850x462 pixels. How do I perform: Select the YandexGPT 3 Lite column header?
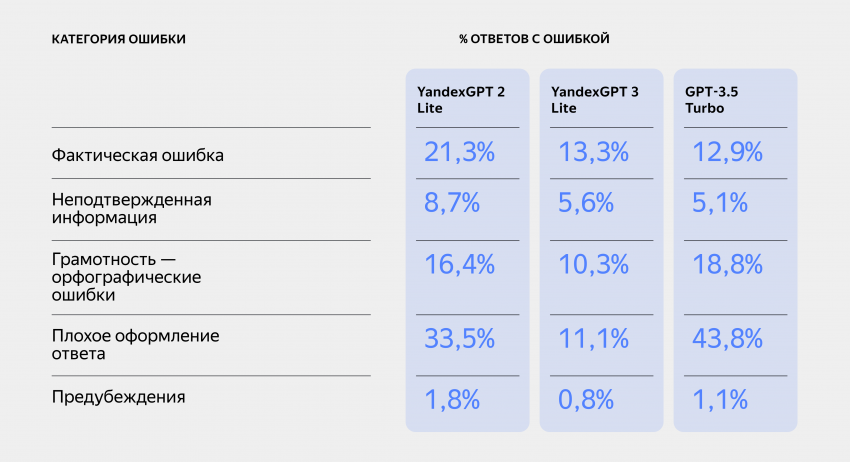(x=595, y=99)
